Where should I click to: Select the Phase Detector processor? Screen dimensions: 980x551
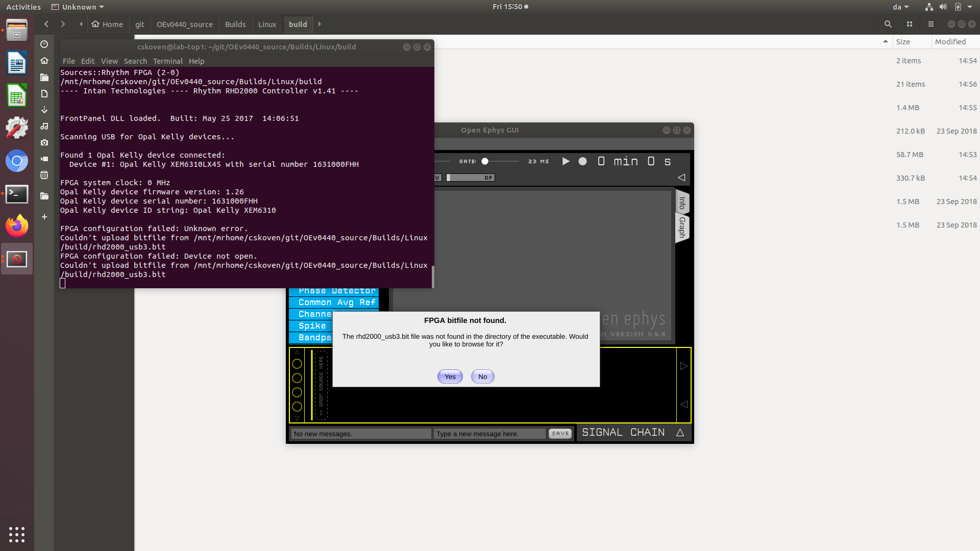coord(333,290)
